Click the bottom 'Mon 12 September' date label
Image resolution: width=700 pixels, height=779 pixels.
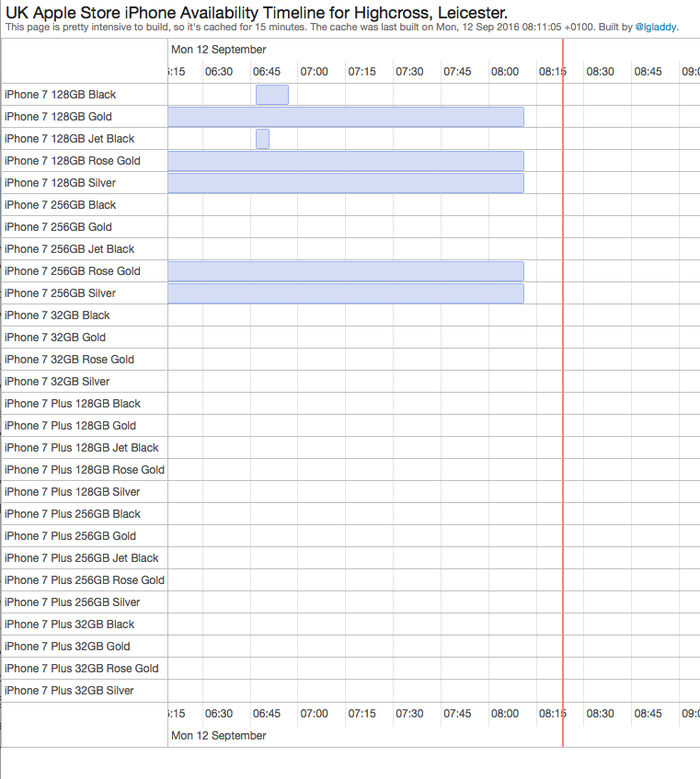point(219,735)
